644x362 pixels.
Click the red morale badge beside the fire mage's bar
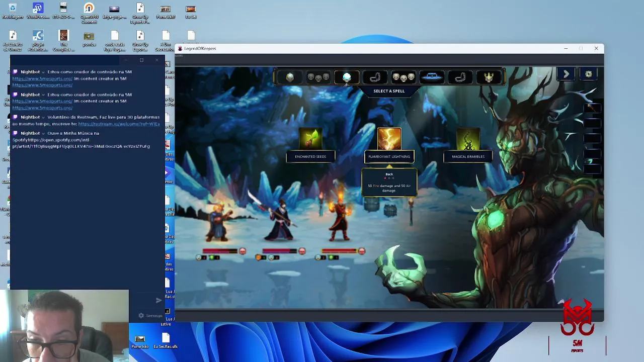coord(361,251)
